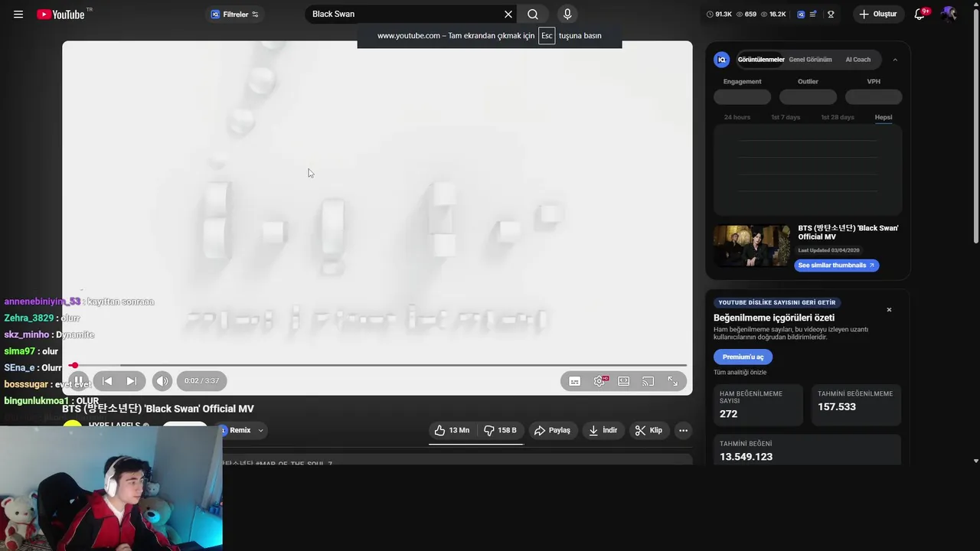The height and width of the screenshot is (551, 980).
Task: Download the video with İndir
Action: point(603,430)
